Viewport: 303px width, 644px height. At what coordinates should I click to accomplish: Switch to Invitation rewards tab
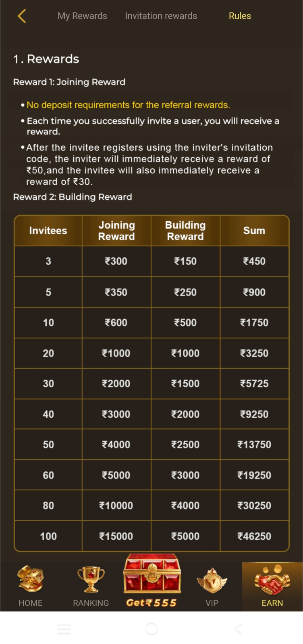pyautogui.click(x=161, y=16)
